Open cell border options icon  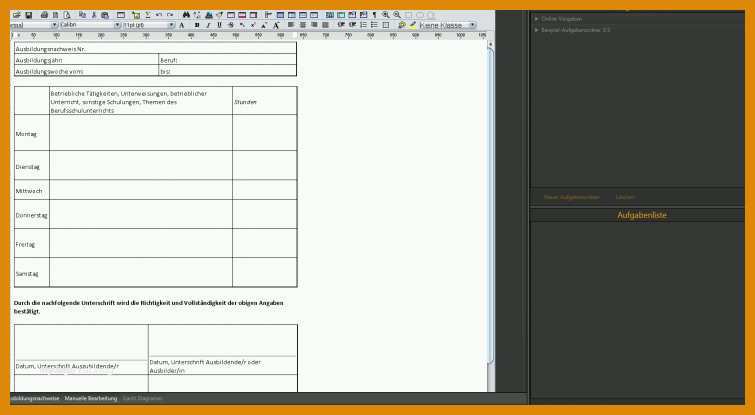386,25
